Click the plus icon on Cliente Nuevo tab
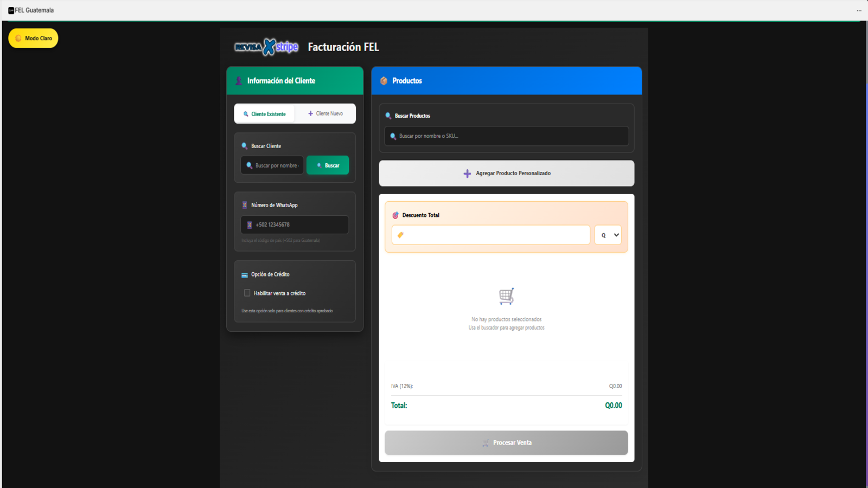Viewport: 868px width, 488px height. click(311, 114)
